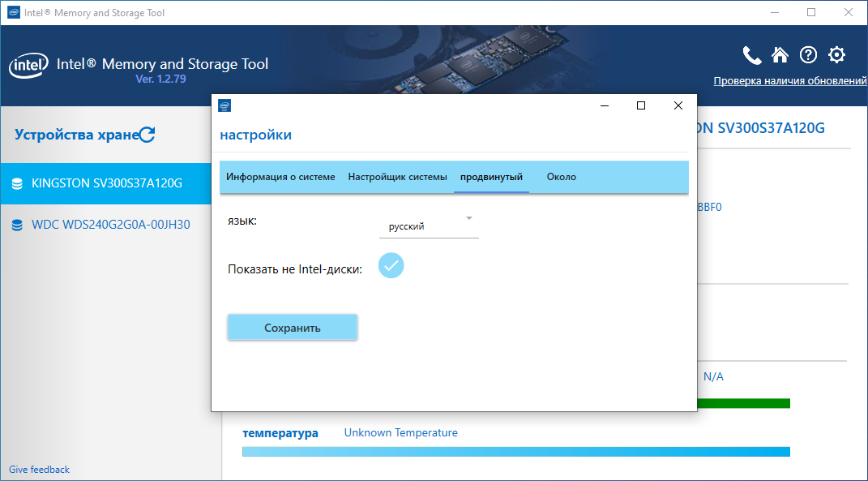
Task: Click the phone contact support icon
Action: coord(752,55)
